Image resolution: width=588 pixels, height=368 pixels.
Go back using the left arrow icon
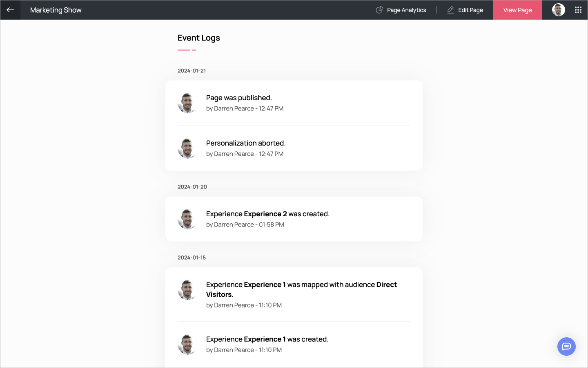(10, 10)
